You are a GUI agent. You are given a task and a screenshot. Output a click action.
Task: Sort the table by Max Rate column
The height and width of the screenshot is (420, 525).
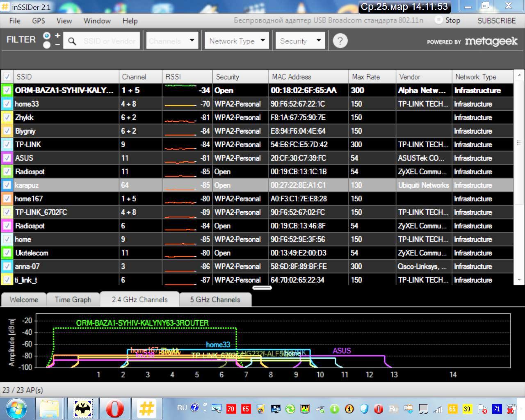[x=372, y=77]
